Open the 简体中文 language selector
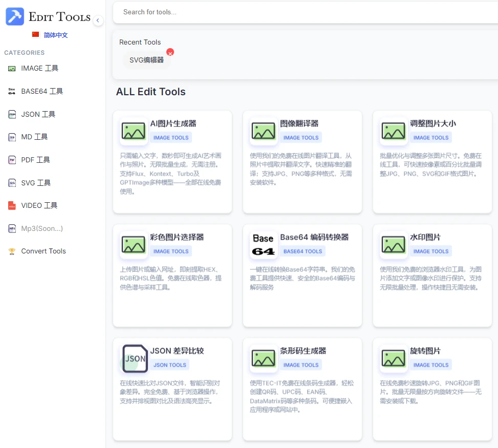The height and width of the screenshot is (448, 498). pyautogui.click(x=50, y=35)
